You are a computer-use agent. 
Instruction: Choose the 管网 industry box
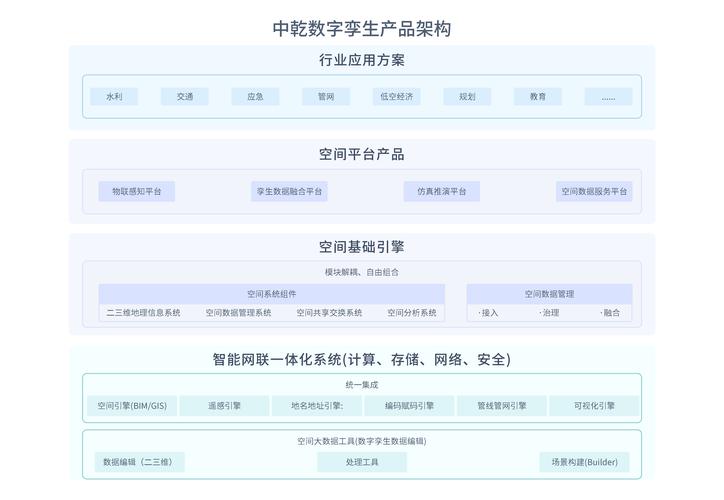pyautogui.click(x=326, y=96)
